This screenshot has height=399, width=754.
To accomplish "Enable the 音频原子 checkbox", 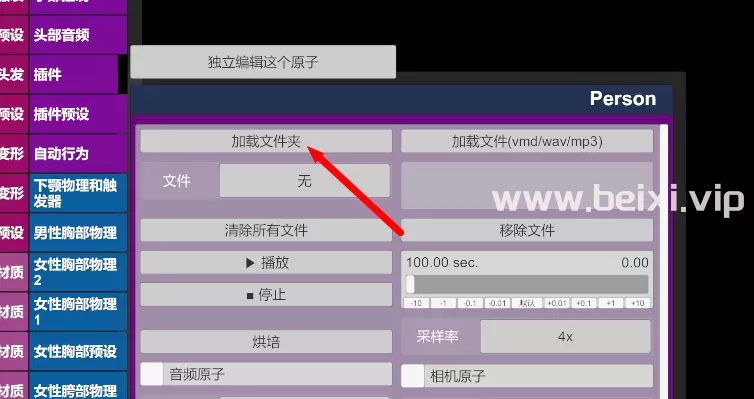I will [152, 374].
